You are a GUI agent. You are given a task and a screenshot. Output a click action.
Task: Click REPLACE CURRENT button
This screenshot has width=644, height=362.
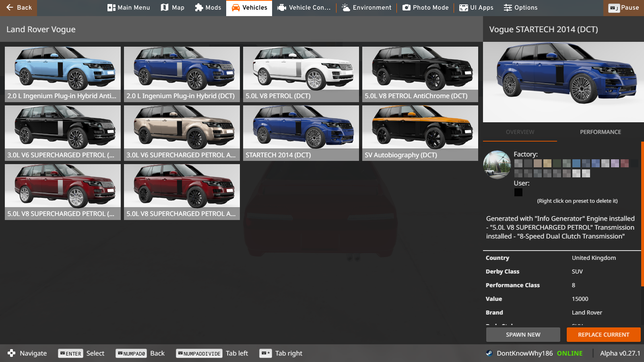pos(604,335)
